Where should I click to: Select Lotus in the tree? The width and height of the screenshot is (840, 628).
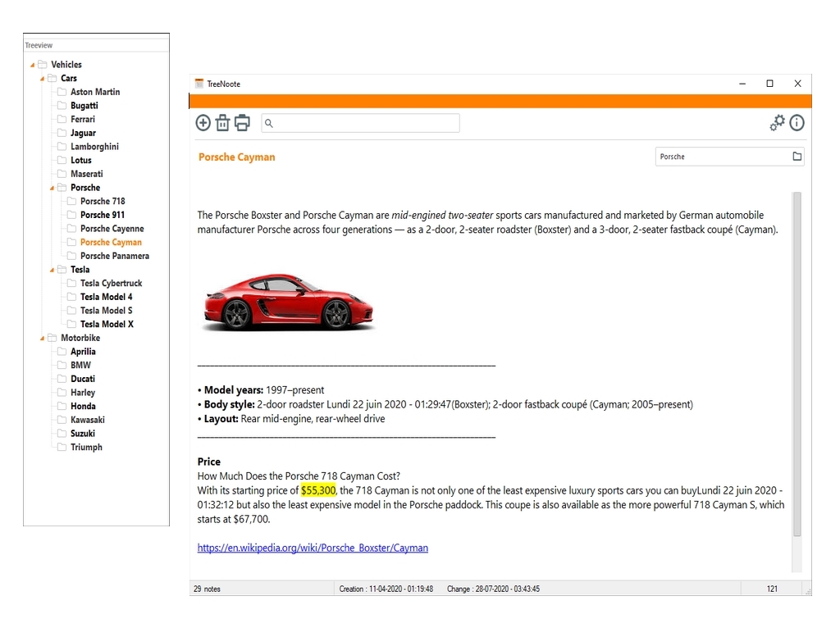(81, 160)
